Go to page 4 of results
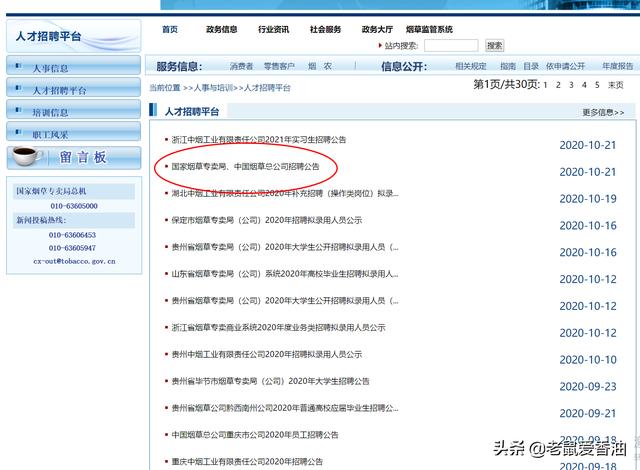Viewport: 640px width, 470px height. coord(584,85)
